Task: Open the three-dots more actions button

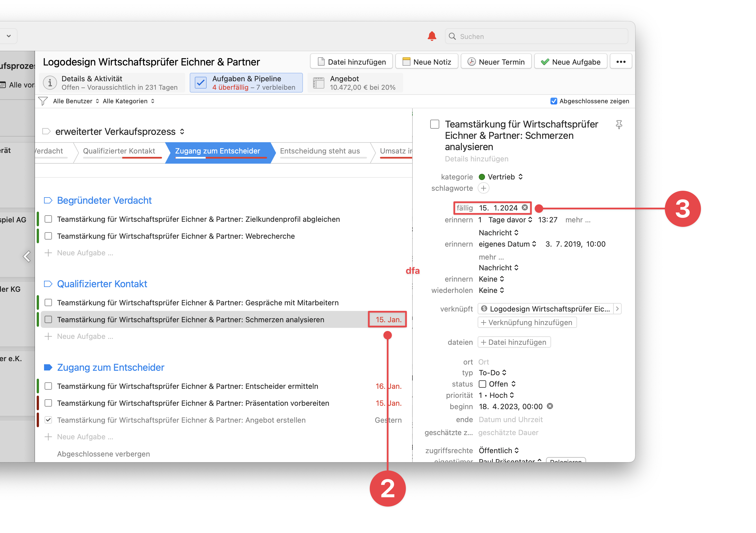Action: pos(621,62)
